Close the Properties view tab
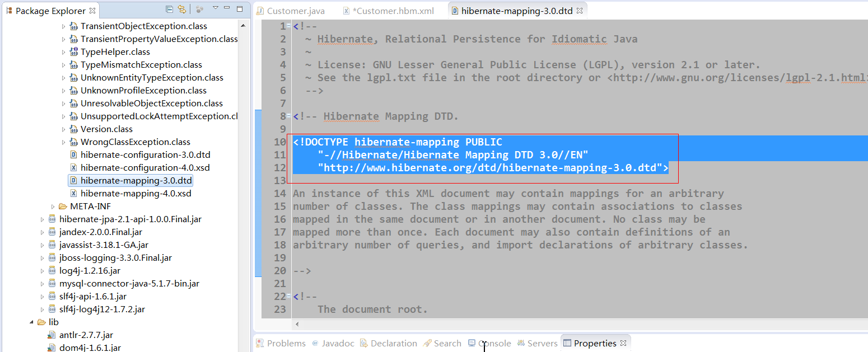 pos(623,343)
